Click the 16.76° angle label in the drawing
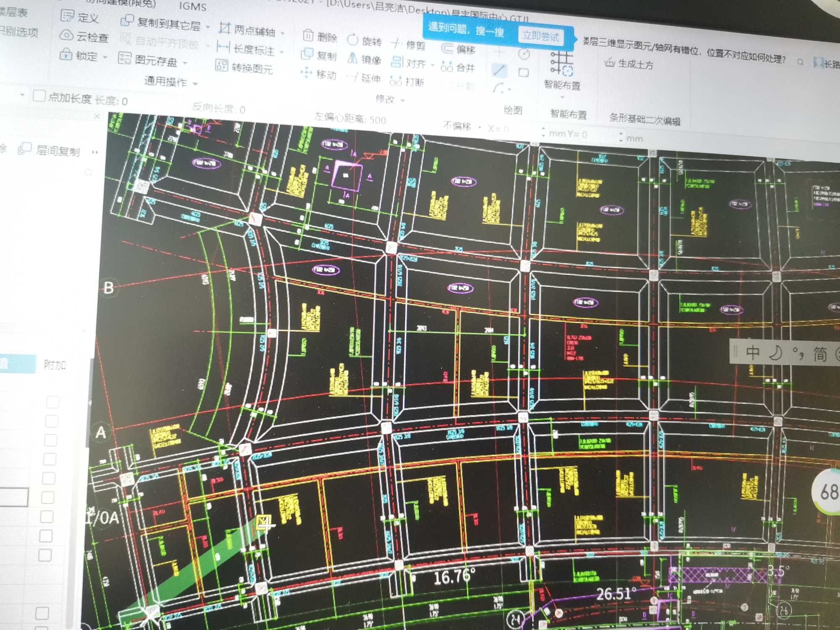 tap(454, 577)
